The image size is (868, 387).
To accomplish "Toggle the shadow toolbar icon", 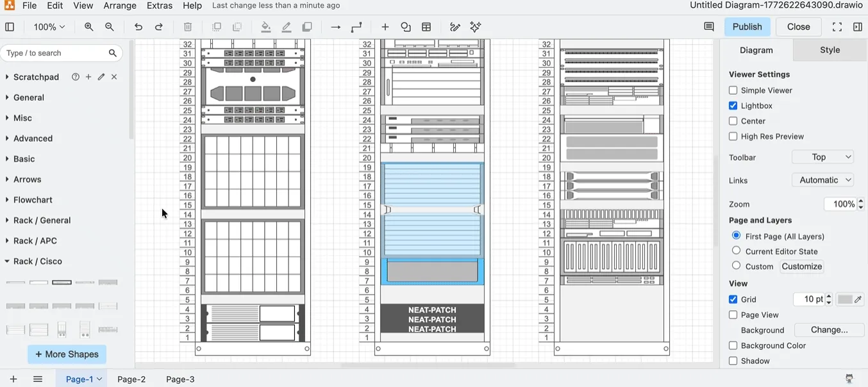I will (x=307, y=27).
